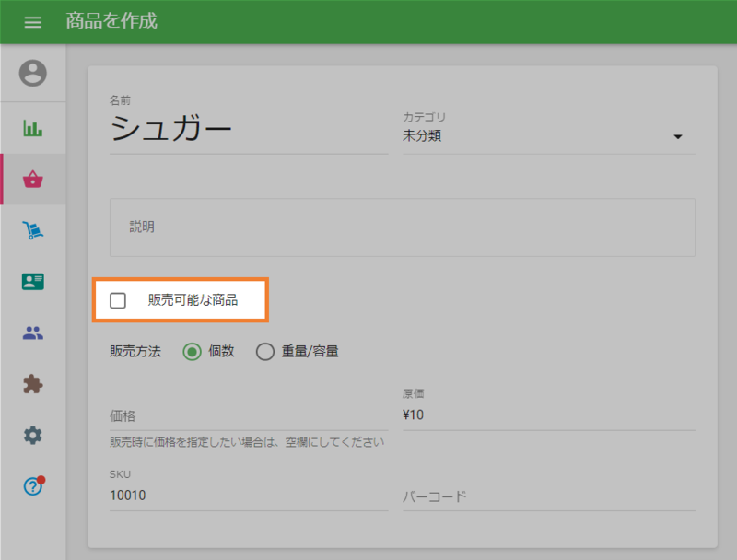Open the settings gear icon
Screen dimensions: 737x560
click(34, 436)
